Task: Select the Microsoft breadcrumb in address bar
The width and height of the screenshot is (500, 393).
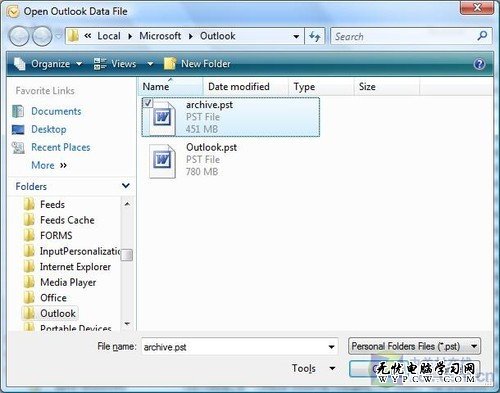Action: coord(160,36)
